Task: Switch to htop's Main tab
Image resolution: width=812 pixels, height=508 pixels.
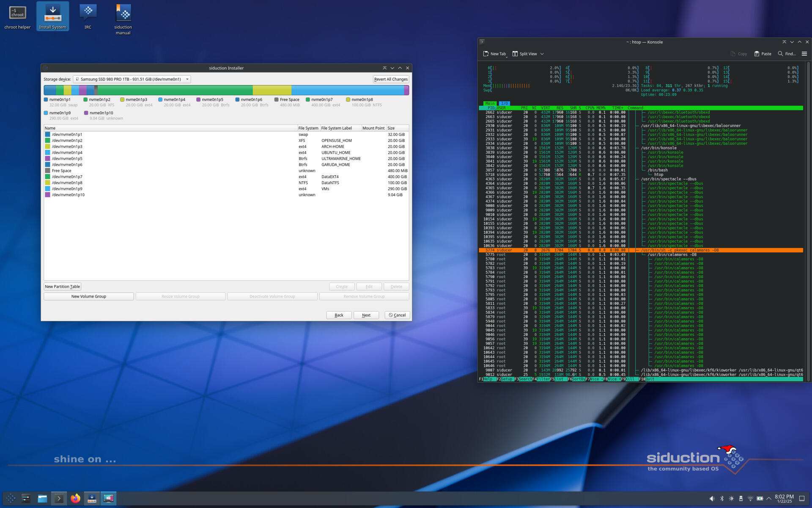Action: click(x=490, y=103)
